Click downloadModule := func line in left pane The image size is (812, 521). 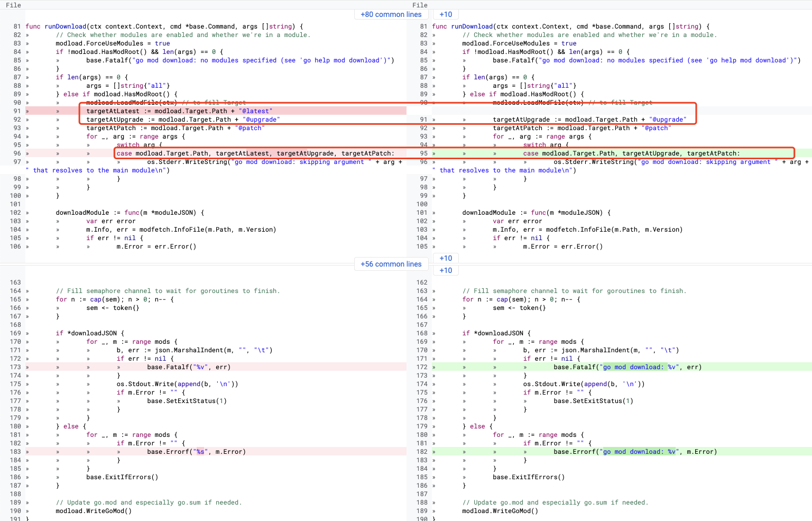[130, 213]
